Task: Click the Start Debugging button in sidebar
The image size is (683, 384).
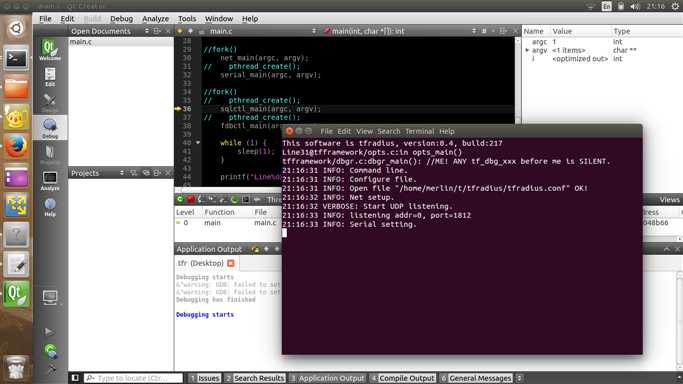Action: 51,351
